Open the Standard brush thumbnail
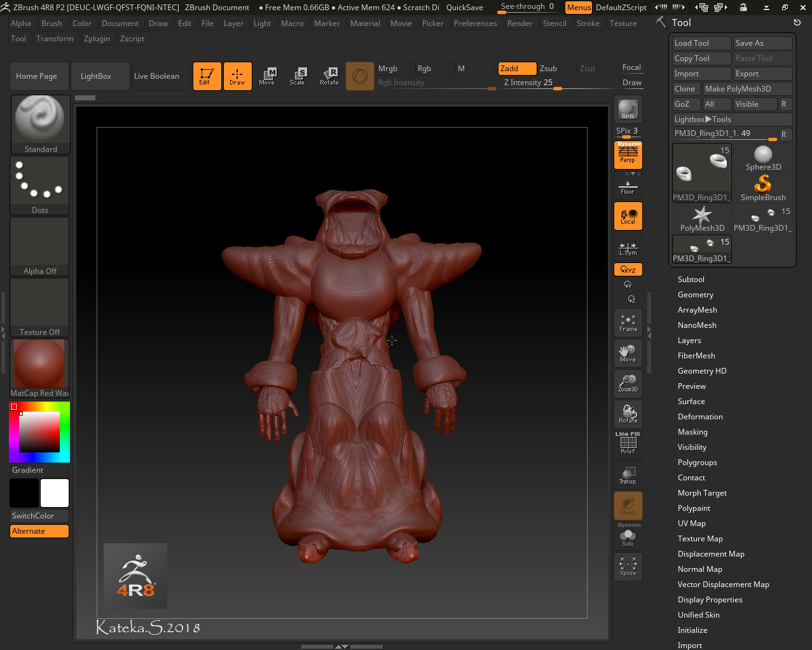Image resolution: width=812 pixels, height=650 pixels. 40,124
